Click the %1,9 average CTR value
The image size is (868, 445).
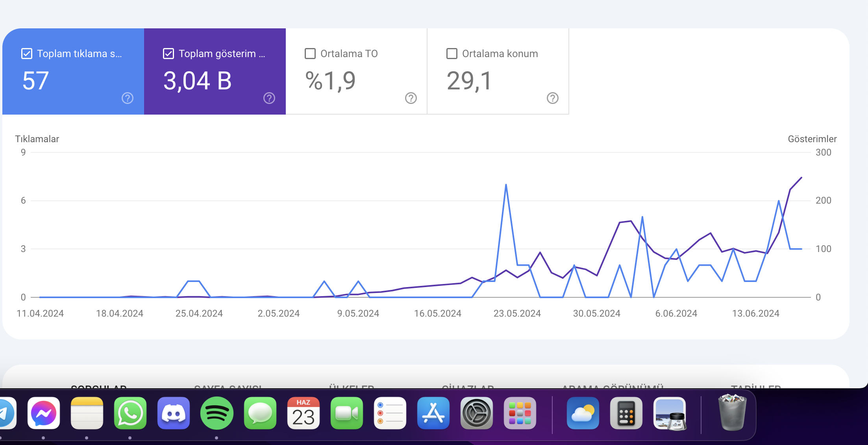[330, 81]
